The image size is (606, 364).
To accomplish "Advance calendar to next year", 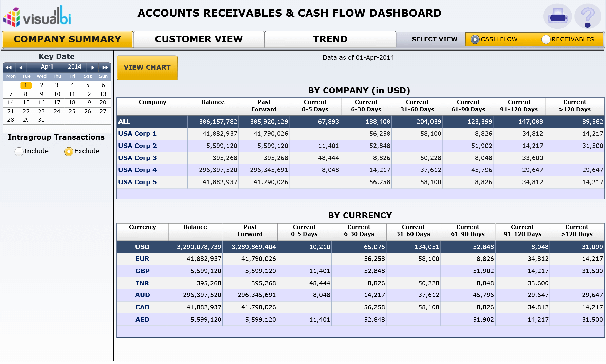I will pyautogui.click(x=105, y=68).
